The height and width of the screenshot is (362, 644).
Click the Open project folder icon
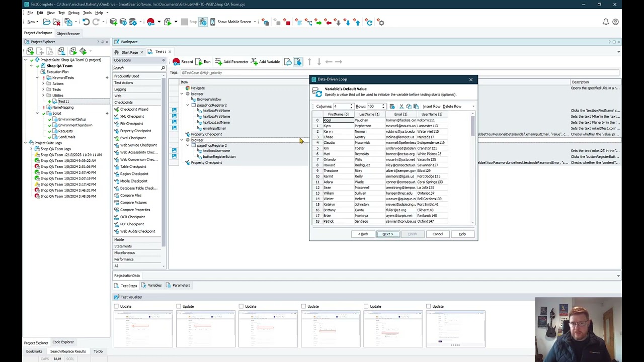[x=47, y=22]
